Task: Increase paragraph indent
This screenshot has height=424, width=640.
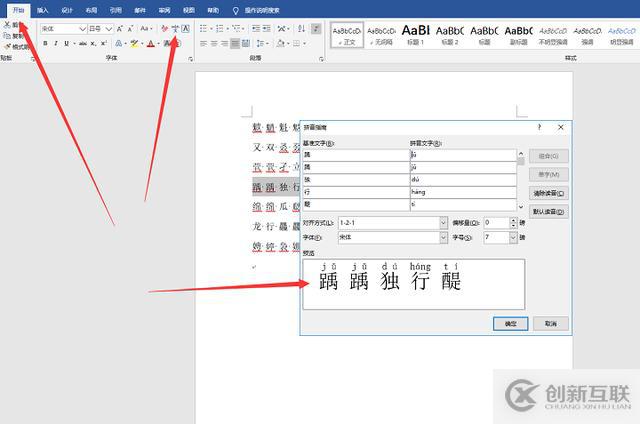Action: (x=267, y=29)
